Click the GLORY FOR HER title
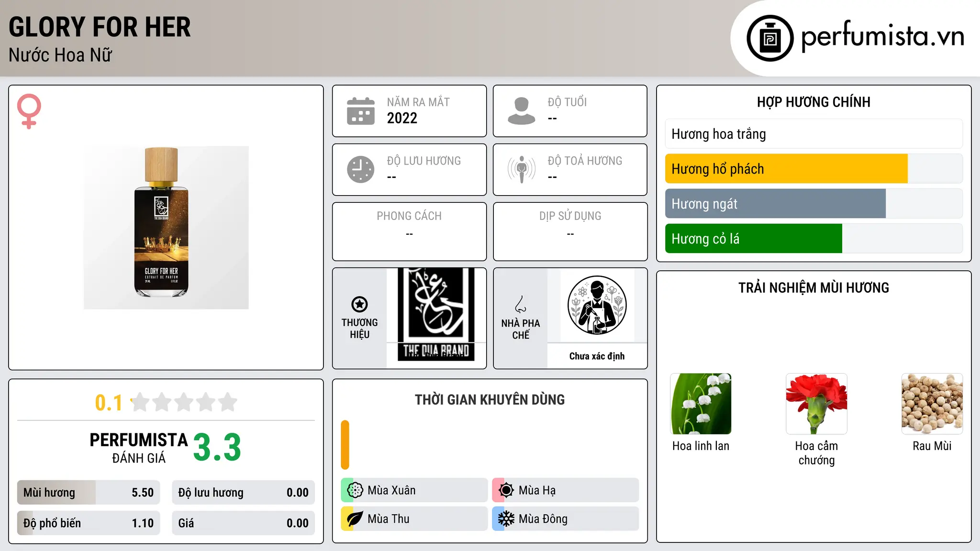980x551 pixels. click(x=100, y=27)
